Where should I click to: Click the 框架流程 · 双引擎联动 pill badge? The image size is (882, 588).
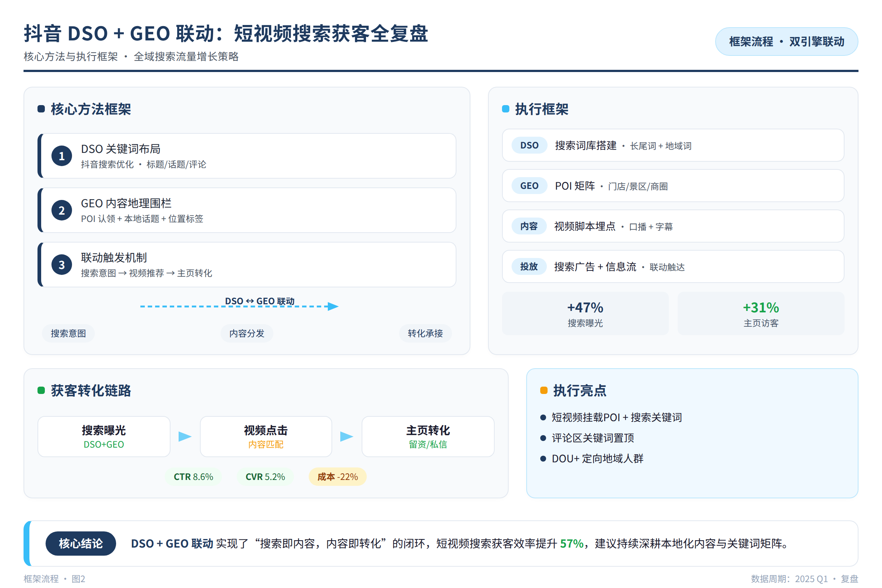787,42
